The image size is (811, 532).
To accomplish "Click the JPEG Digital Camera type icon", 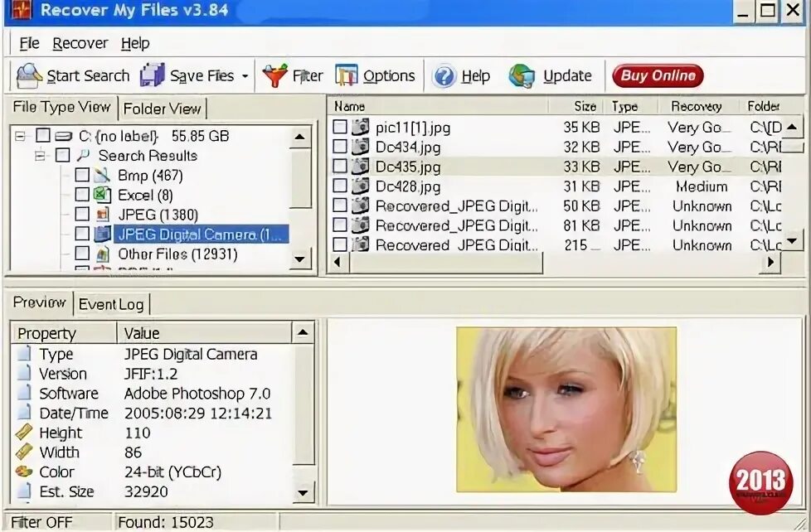I will coord(102,235).
